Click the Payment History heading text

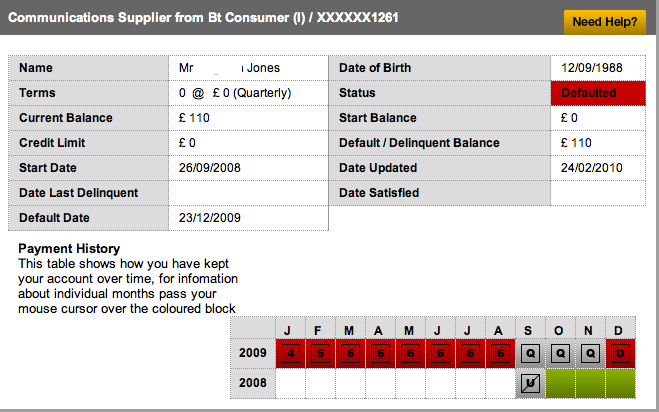click(x=69, y=249)
